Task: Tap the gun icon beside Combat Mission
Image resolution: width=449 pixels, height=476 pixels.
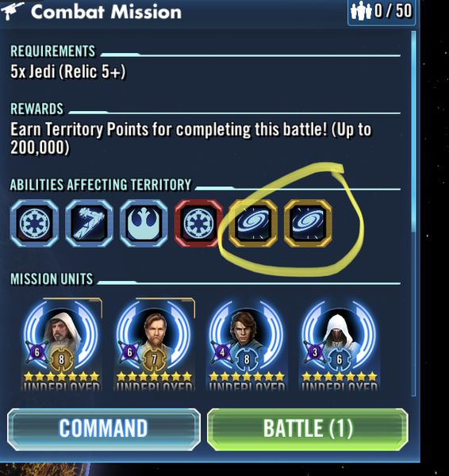Action: click(12, 12)
